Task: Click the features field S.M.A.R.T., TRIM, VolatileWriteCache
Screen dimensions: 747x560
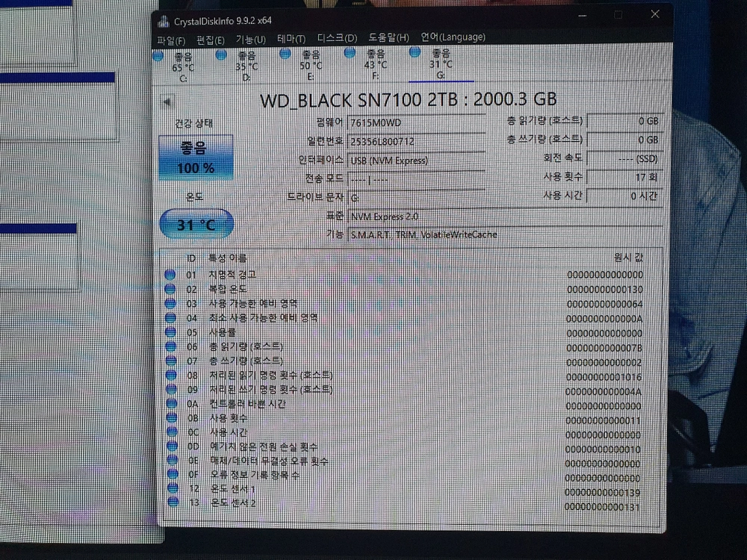Action: 505,234
